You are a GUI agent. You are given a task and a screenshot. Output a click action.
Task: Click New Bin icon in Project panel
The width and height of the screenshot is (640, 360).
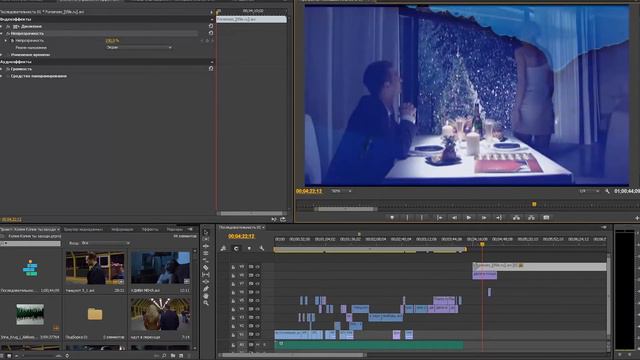173,356
